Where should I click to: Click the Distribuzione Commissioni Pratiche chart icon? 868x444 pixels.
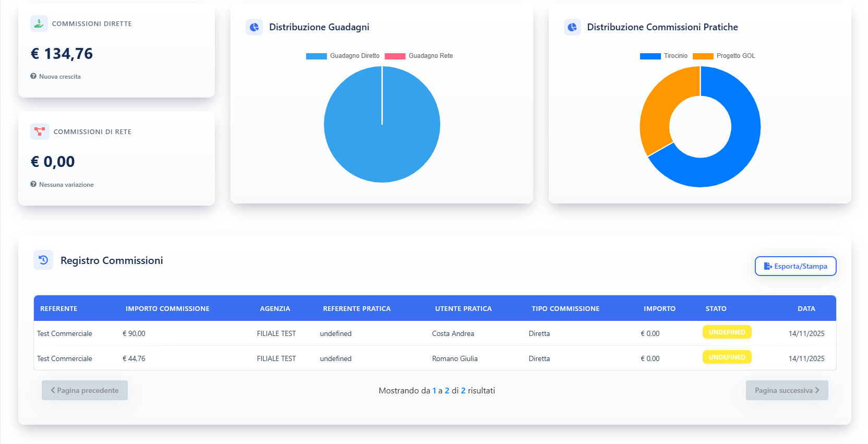[572, 27]
